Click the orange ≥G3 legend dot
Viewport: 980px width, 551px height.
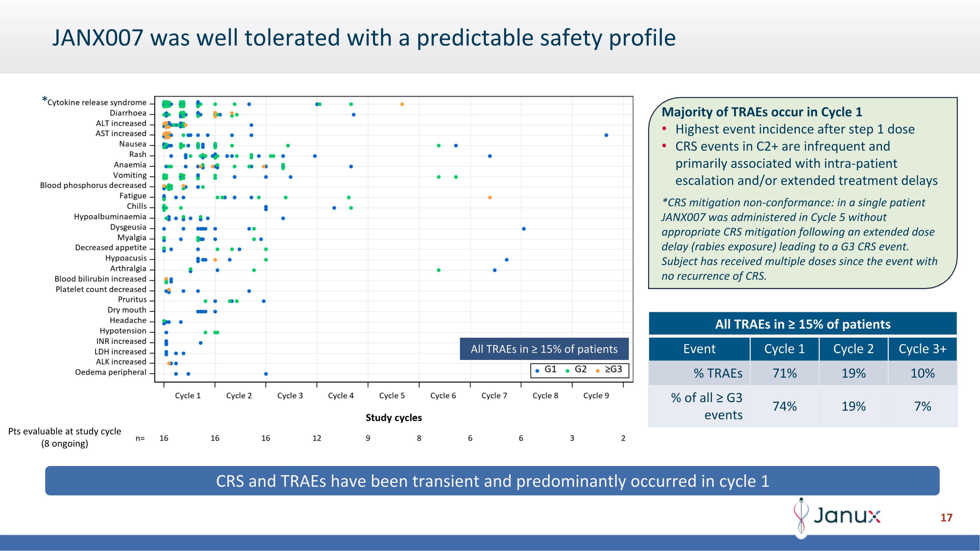click(x=598, y=371)
